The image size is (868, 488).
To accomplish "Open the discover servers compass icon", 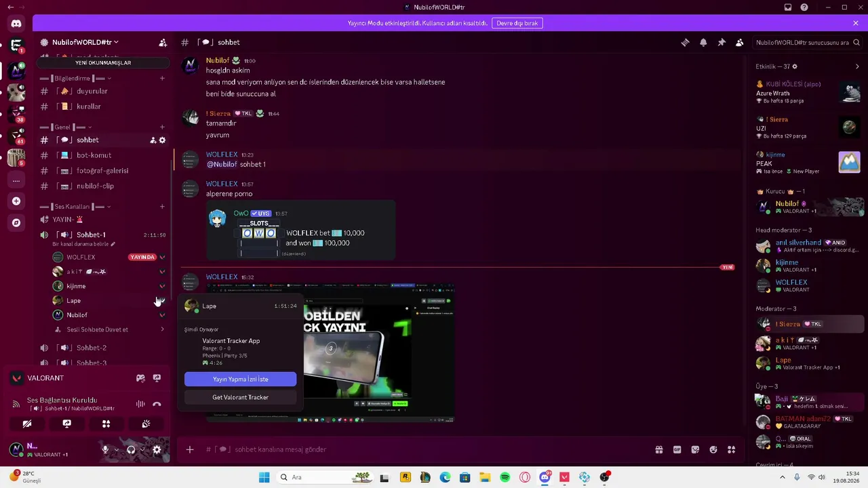I will point(16,222).
